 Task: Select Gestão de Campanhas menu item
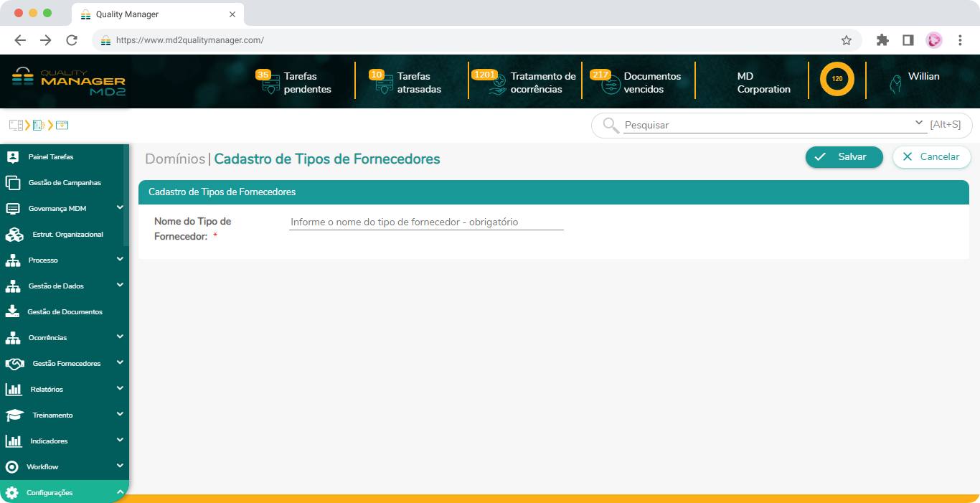(65, 183)
